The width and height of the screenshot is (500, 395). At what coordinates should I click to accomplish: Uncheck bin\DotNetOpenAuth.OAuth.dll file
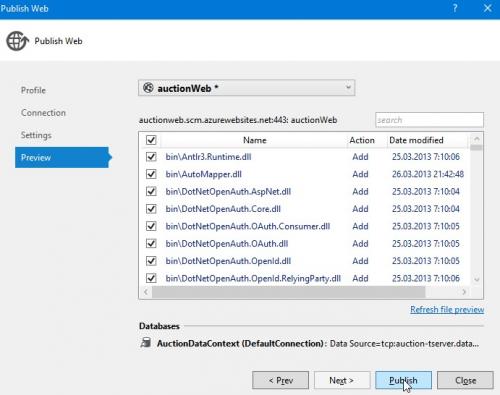pos(151,243)
